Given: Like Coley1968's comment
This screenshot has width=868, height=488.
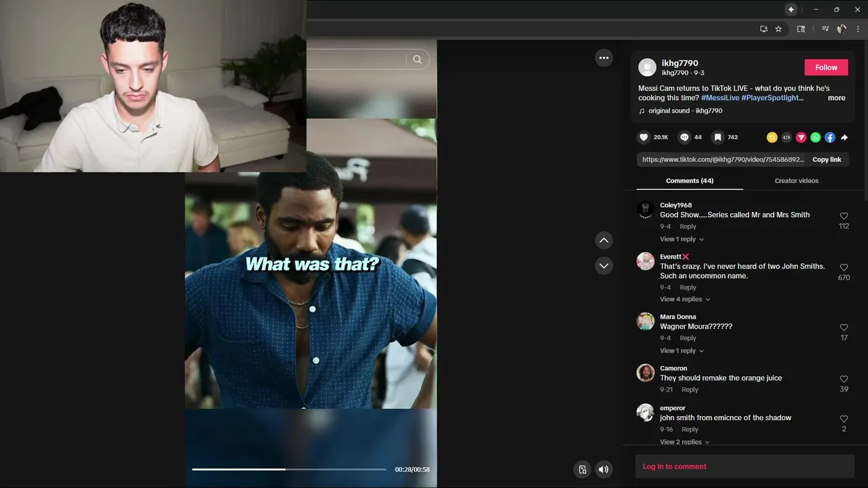Looking at the screenshot, I should pos(844,216).
